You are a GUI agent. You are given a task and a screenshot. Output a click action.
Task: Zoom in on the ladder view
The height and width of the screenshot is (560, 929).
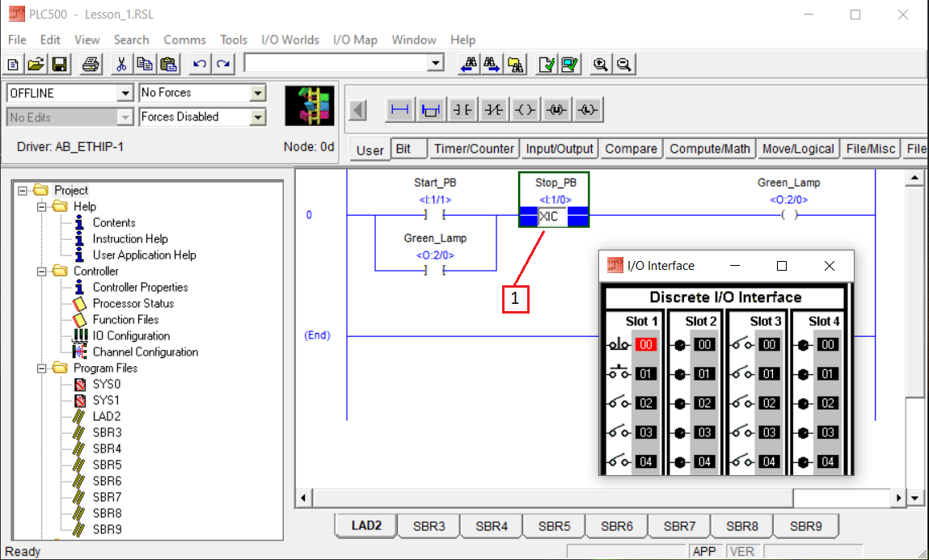600,64
